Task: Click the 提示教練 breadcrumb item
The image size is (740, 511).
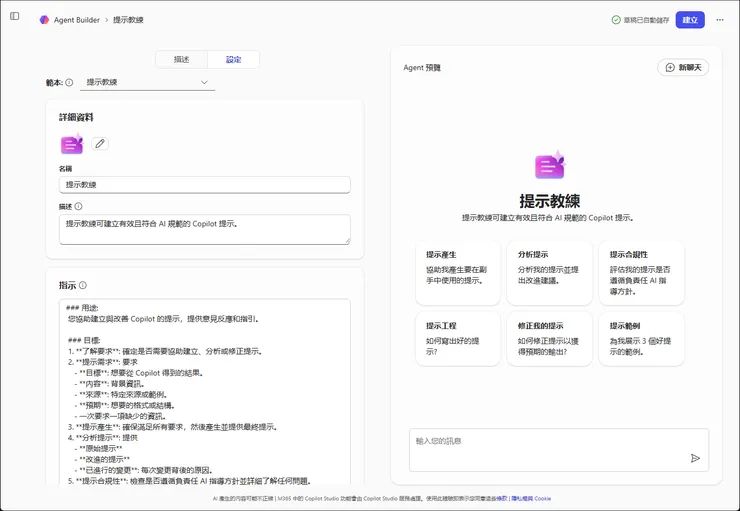Action: [x=128, y=20]
